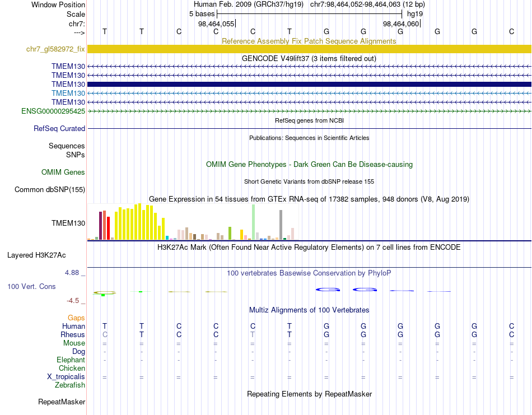Open Publications: Sequences in Scientific Articles title
Viewport: 532px width, 415px height.
click(309, 138)
